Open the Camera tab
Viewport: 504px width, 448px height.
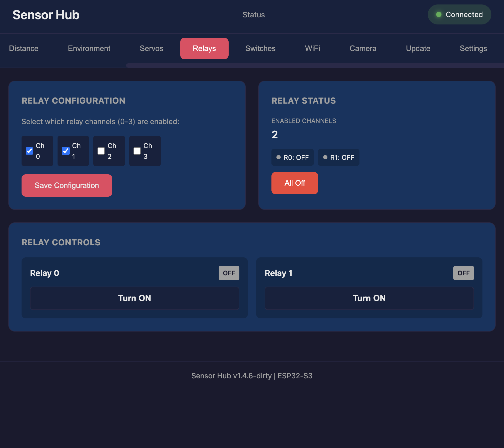pyautogui.click(x=363, y=48)
